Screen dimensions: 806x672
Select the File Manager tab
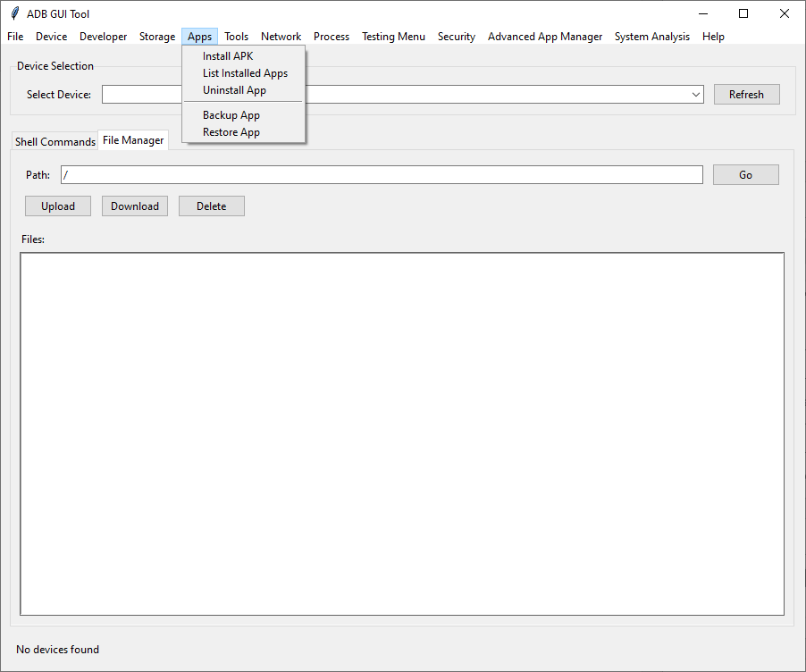click(x=133, y=140)
